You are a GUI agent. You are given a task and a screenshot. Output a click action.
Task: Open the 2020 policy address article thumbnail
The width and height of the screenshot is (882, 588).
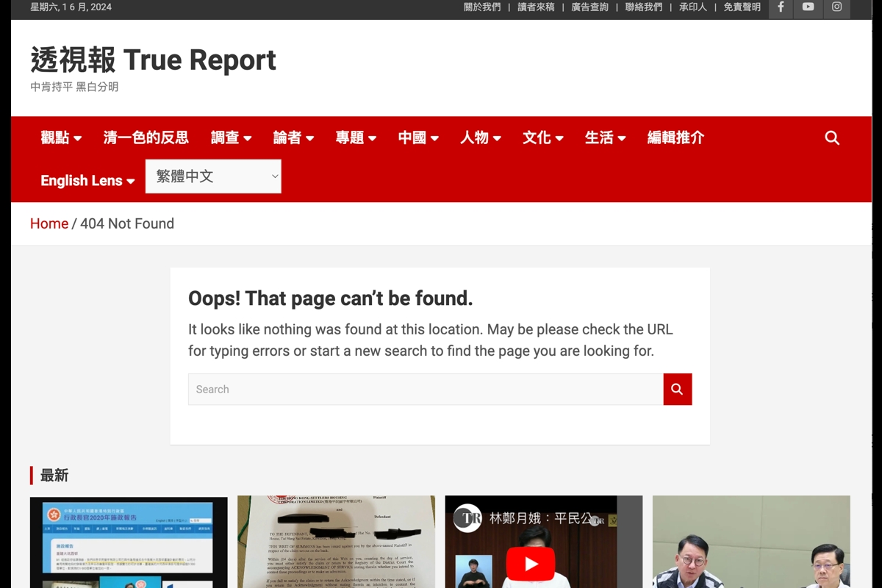click(x=129, y=542)
